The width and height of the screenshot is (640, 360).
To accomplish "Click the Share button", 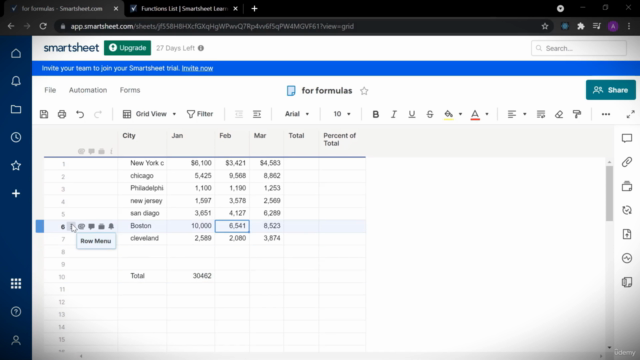I will [611, 90].
